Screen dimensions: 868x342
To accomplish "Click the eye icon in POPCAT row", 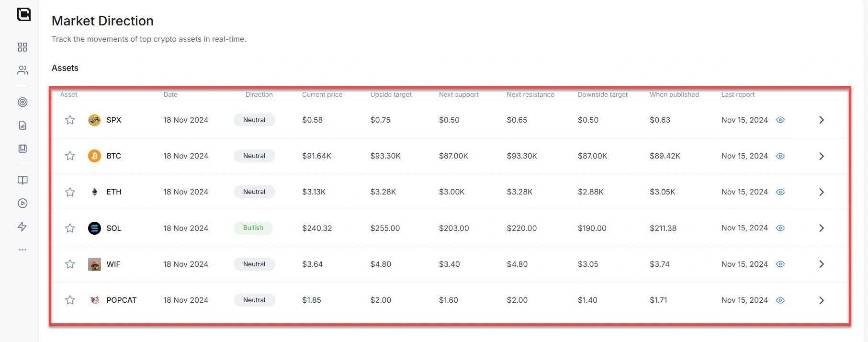I will [780, 300].
